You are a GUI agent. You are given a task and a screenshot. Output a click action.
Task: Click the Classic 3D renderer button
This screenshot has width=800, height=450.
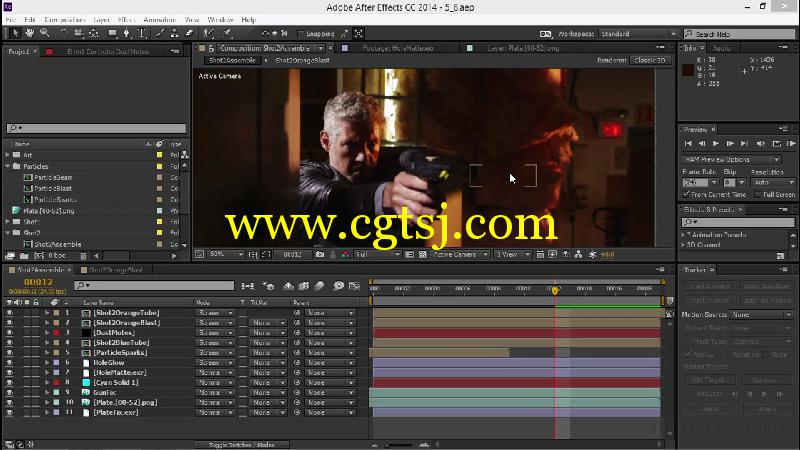click(649, 60)
